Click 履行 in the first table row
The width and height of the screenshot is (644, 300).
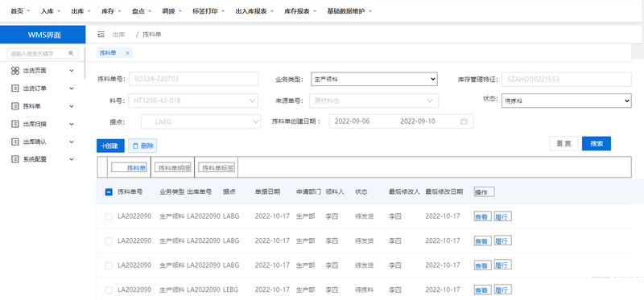pos(502,216)
